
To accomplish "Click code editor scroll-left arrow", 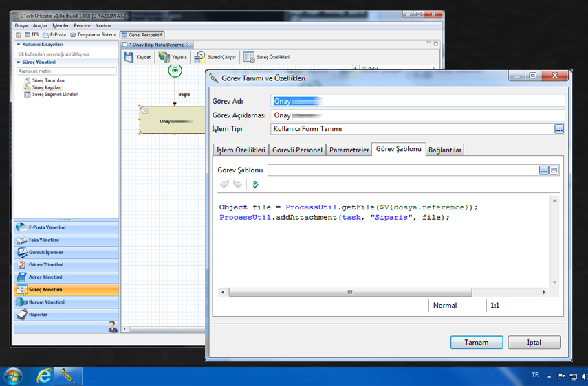I will [223, 292].
